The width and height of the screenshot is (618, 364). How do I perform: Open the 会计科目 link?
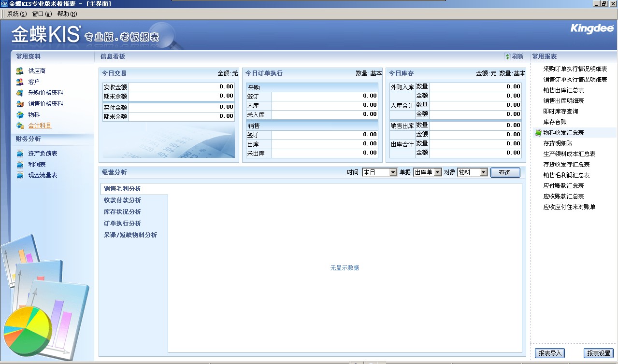(x=40, y=126)
